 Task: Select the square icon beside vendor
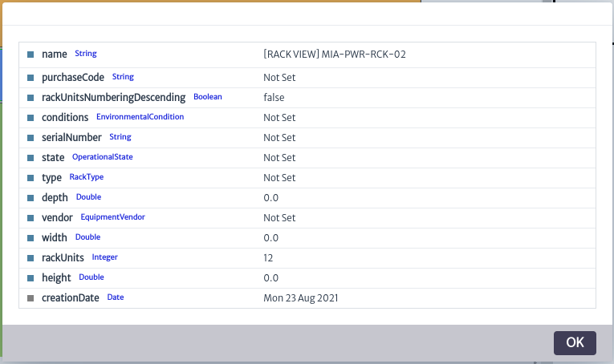pyautogui.click(x=30, y=218)
